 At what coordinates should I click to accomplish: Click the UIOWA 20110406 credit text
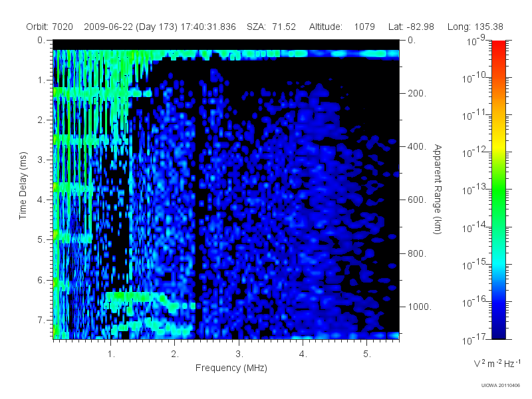(x=501, y=386)
